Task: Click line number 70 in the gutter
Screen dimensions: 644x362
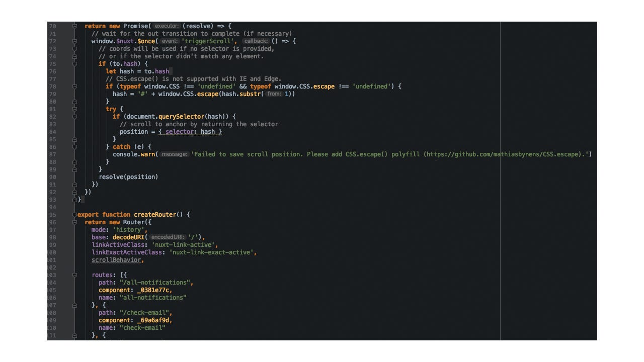Action: (52, 26)
